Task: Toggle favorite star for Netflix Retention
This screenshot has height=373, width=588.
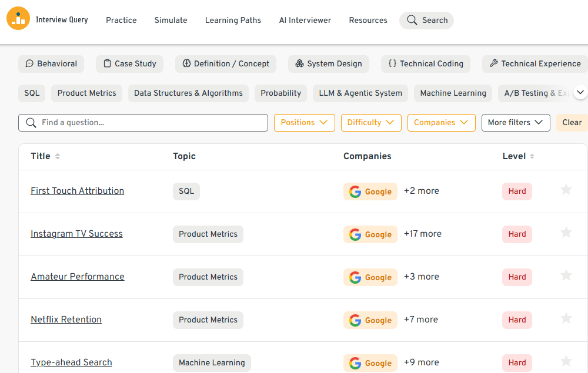Action: click(x=566, y=318)
